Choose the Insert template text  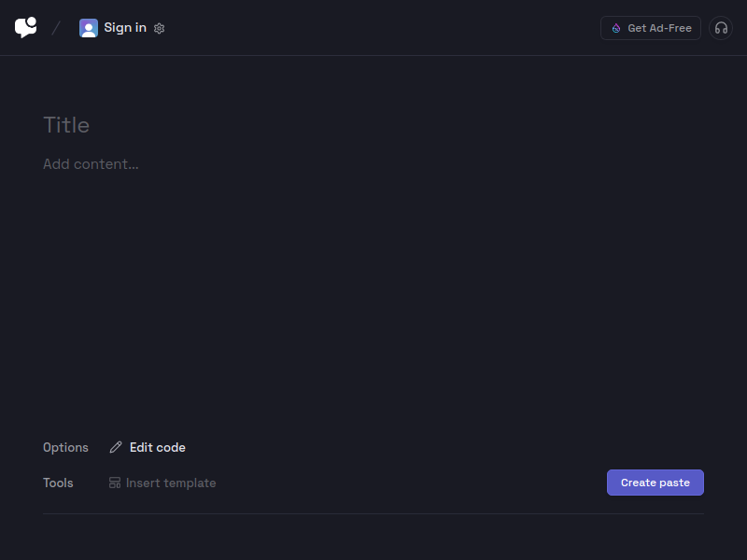point(171,483)
